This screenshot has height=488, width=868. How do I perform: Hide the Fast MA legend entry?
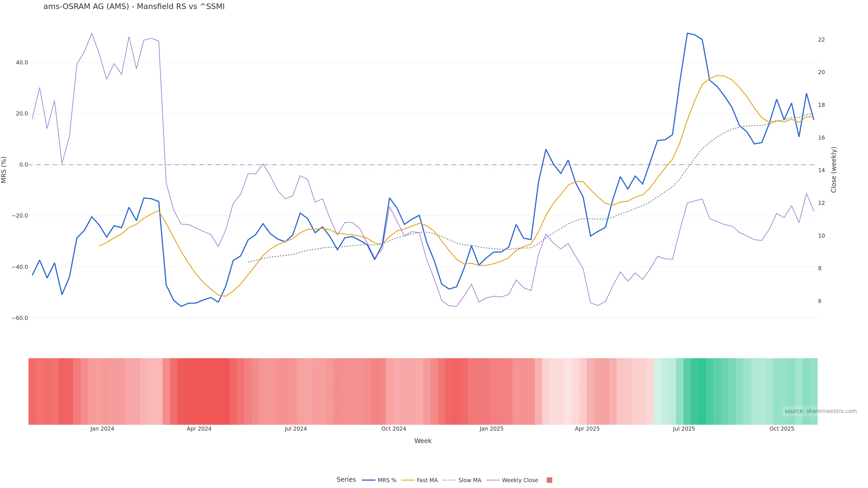pos(420,480)
